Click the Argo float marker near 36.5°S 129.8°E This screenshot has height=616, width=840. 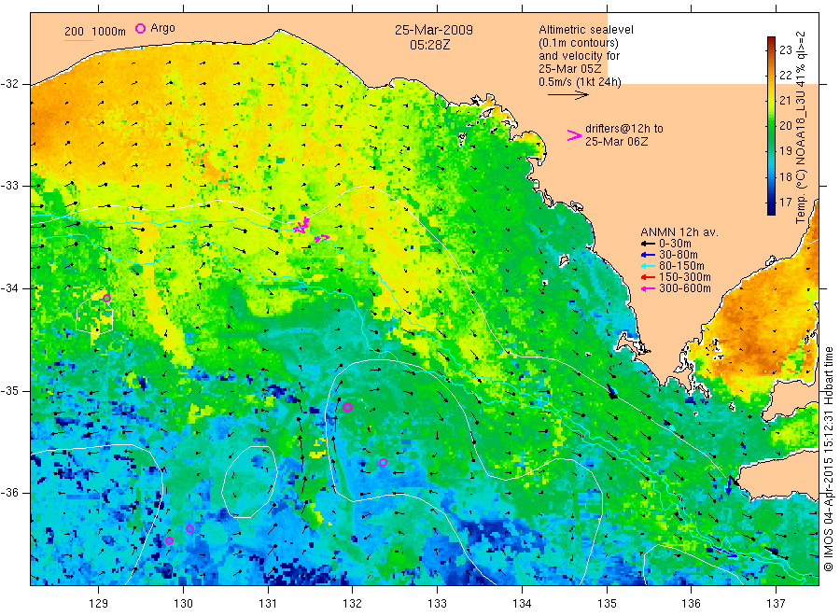point(169,540)
